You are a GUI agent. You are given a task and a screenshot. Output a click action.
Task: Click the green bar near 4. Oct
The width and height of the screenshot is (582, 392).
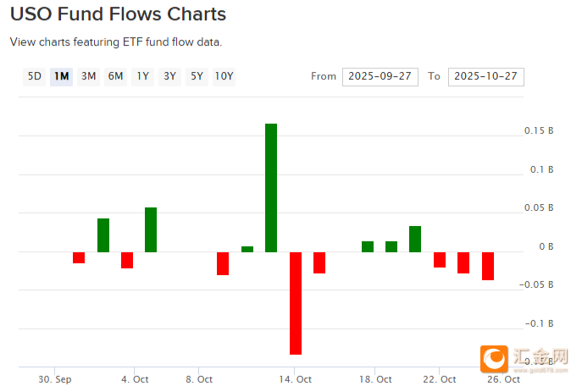coord(151,229)
